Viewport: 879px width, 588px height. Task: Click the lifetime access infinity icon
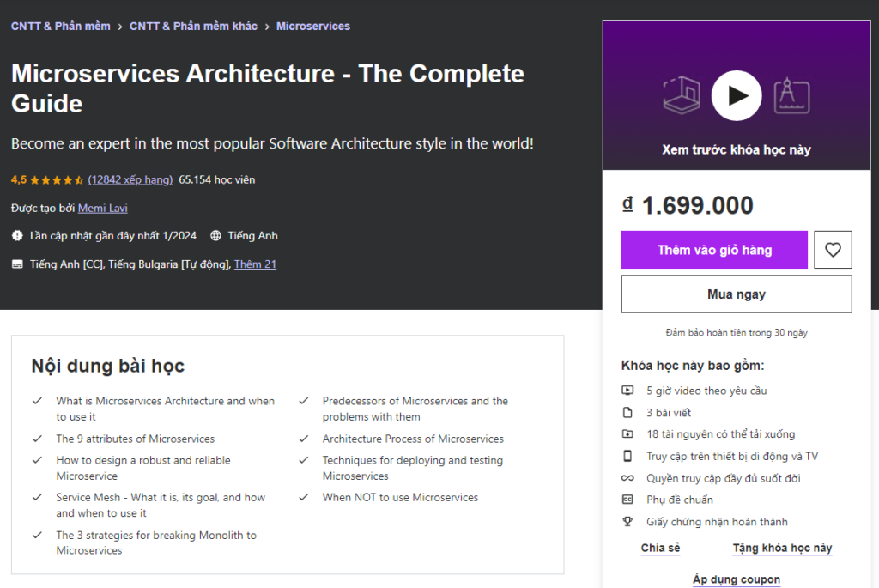click(627, 478)
